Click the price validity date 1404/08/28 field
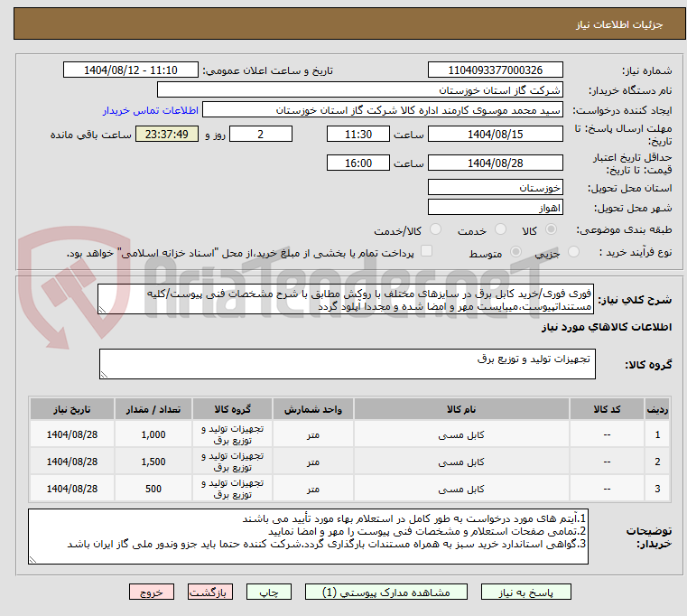This screenshot has width=687, height=616. click(495, 163)
